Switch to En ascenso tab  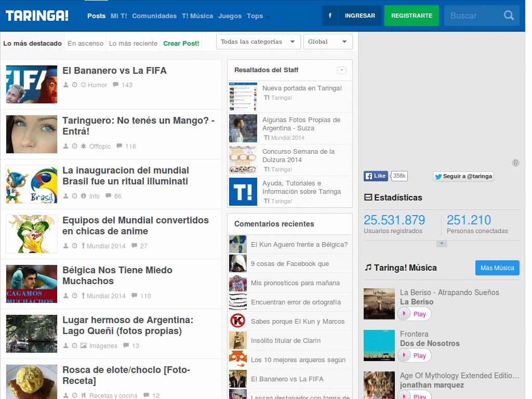click(86, 44)
